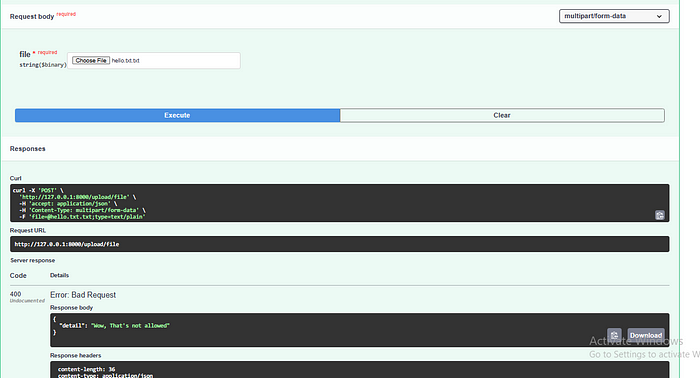Open the multipart/form-data content type dropdown
This screenshot has width=700, height=378.
coord(614,16)
